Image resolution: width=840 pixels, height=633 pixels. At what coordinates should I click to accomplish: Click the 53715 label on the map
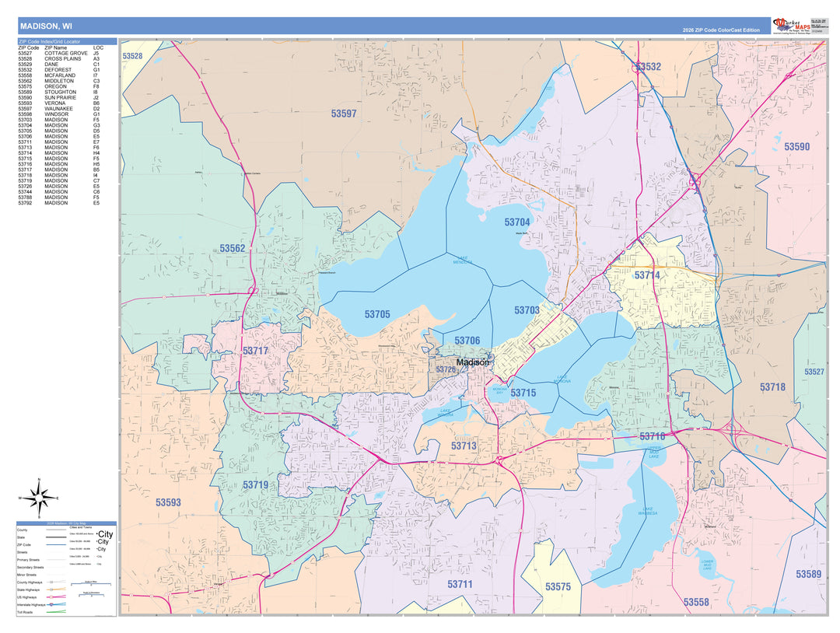click(523, 393)
